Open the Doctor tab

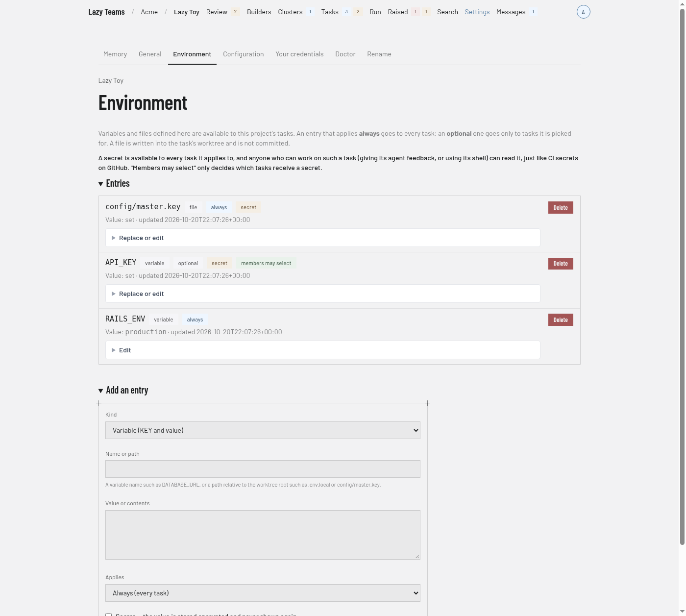point(345,54)
